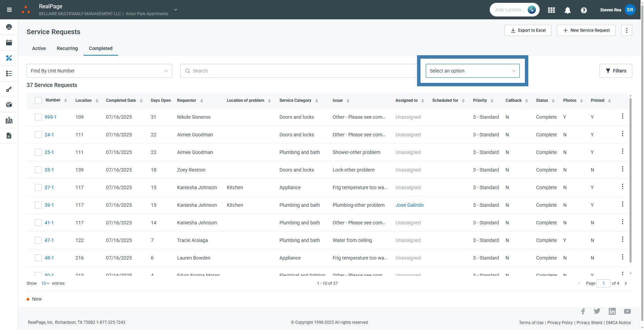Select the maintenance tools sidebar icon
Image resolution: width=644 pixels, height=330 pixels.
[9, 58]
